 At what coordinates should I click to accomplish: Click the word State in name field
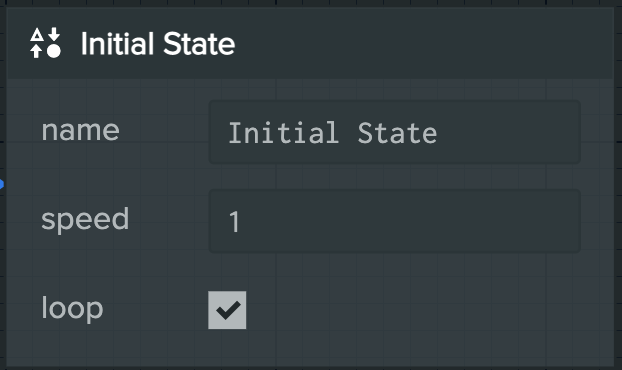[397, 133]
